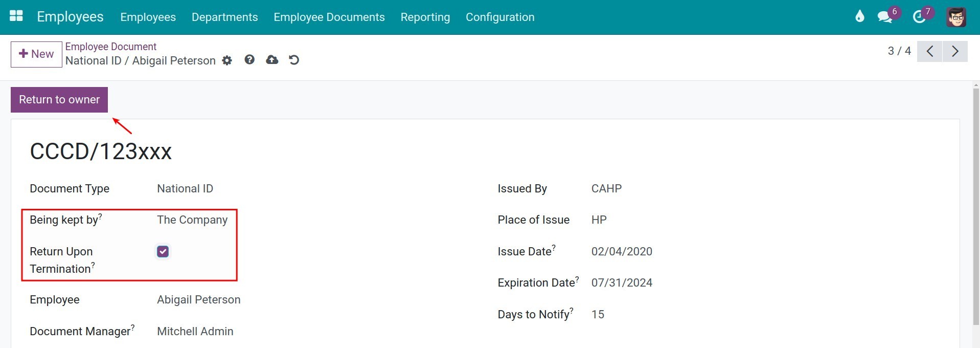Toggle the Return Upon Termination checkbox
Image resolution: width=980 pixels, height=348 pixels.
163,251
